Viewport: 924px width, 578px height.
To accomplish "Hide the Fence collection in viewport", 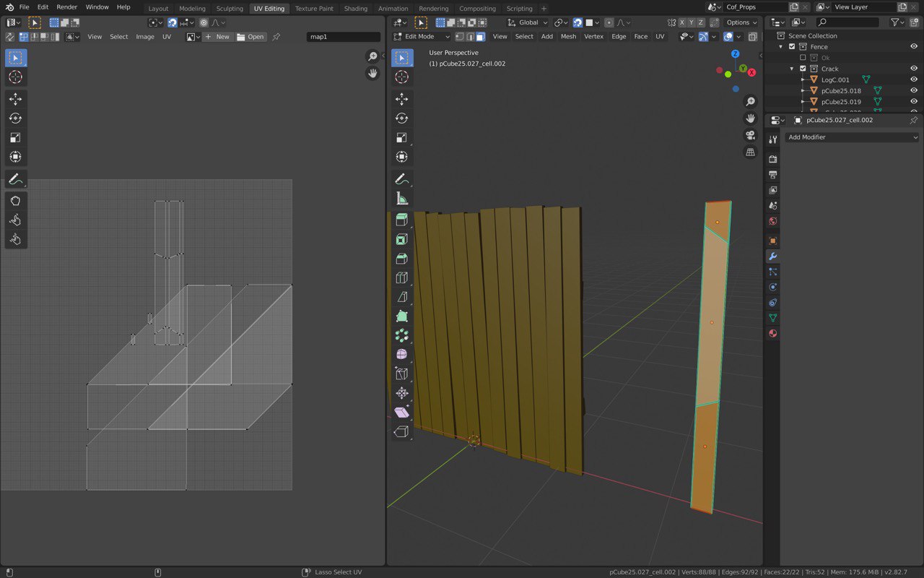I will (x=914, y=47).
